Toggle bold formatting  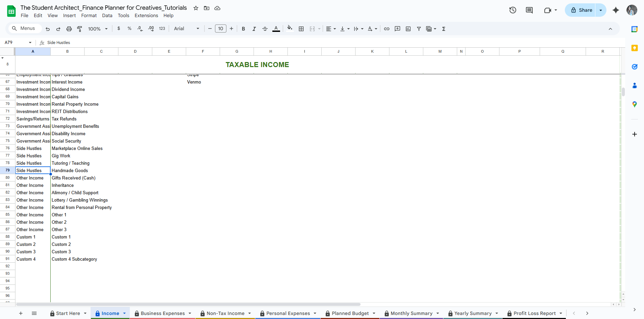pyautogui.click(x=244, y=29)
